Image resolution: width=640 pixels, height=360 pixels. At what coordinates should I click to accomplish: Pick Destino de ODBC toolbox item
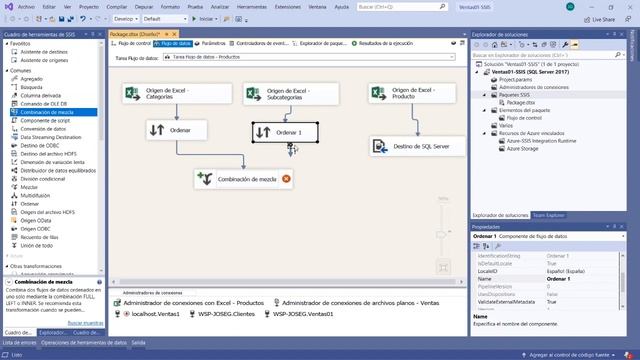coord(40,145)
